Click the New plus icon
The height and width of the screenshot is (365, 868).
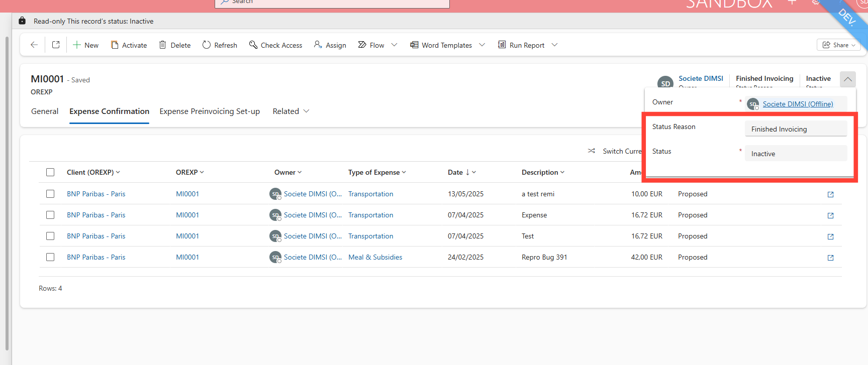(x=77, y=45)
